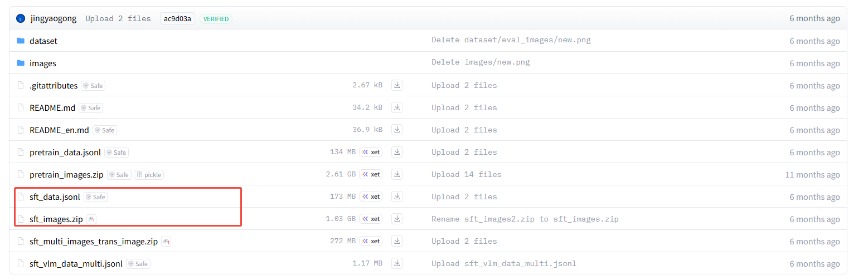Open commit "Delete dataset/eval_images/new.png"

click(511, 40)
